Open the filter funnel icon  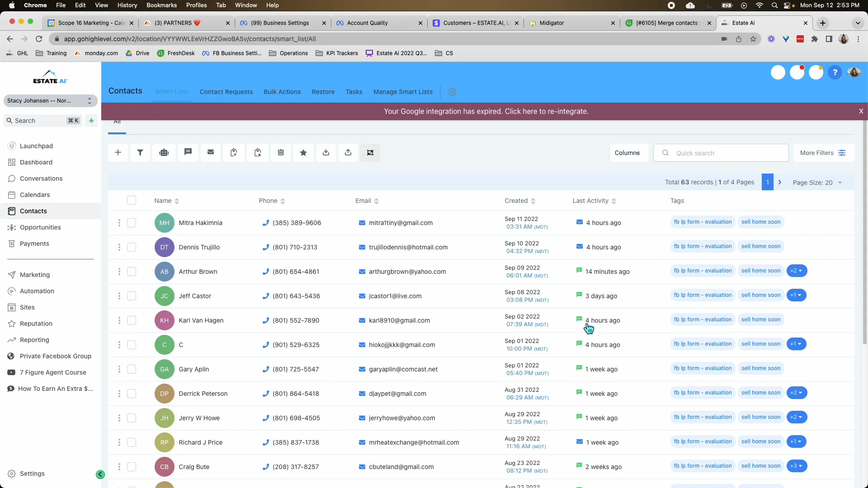pyautogui.click(x=140, y=153)
